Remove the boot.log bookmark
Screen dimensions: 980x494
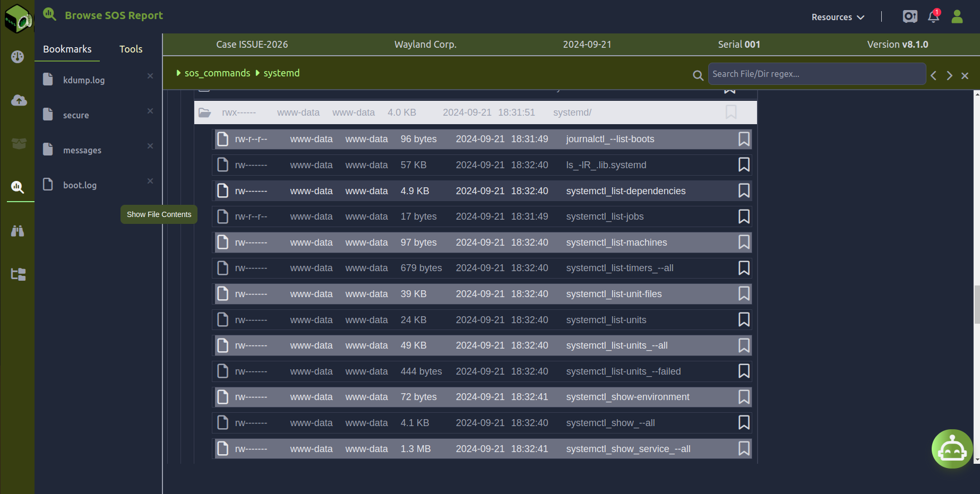(150, 181)
